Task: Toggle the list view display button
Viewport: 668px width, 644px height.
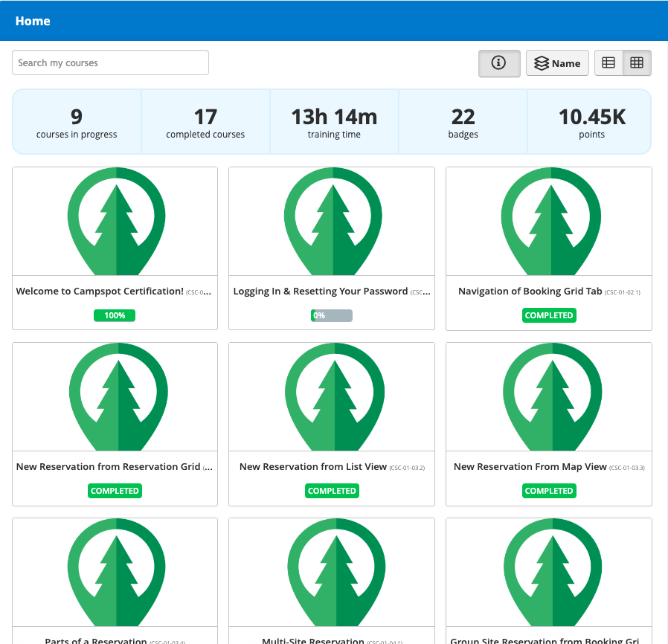Action: [x=608, y=63]
